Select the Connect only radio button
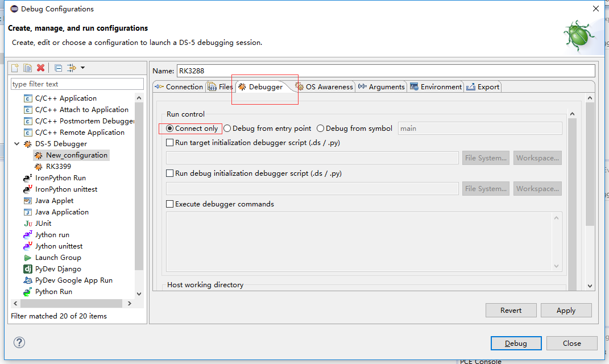609x364 pixels. point(169,128)
